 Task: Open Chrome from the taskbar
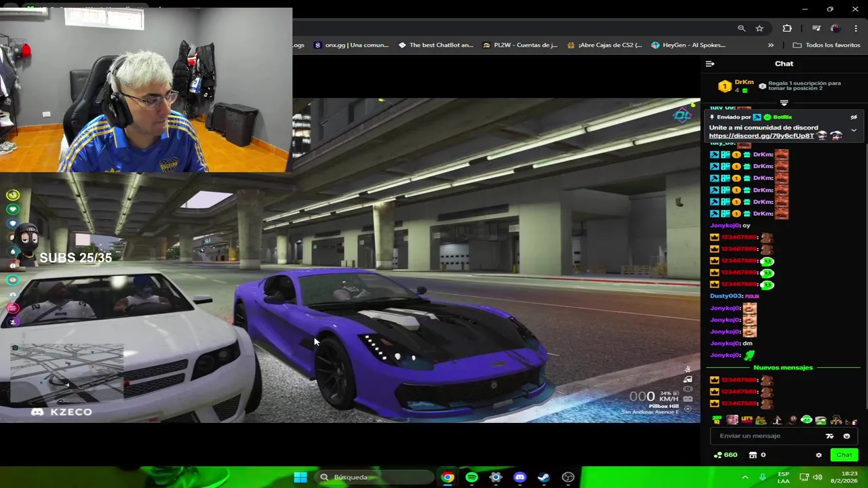click(x=448, y=477)
